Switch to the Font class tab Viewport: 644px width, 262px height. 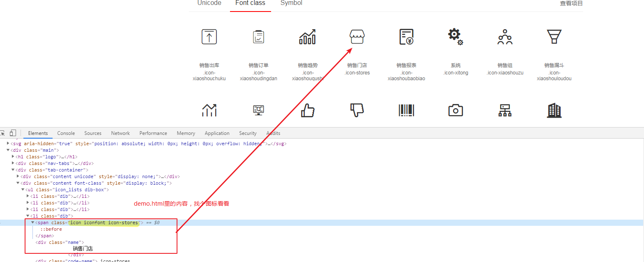click(251, 3)
